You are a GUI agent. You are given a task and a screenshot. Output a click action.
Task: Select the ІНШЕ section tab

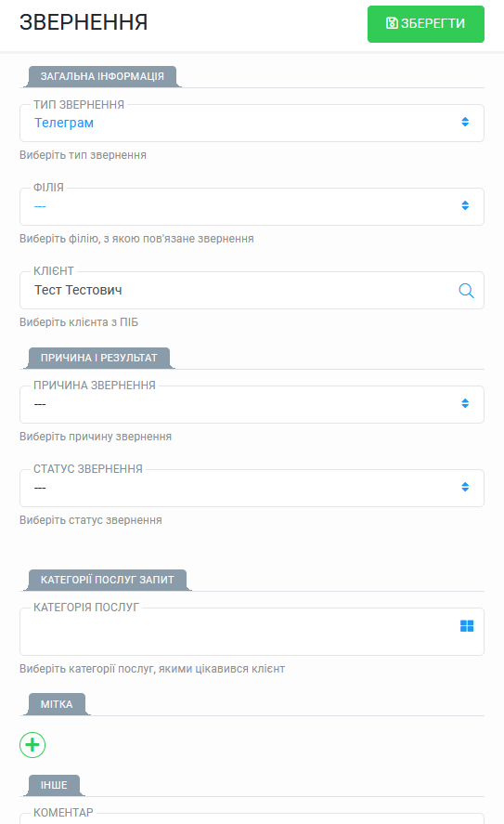point(54,785)
